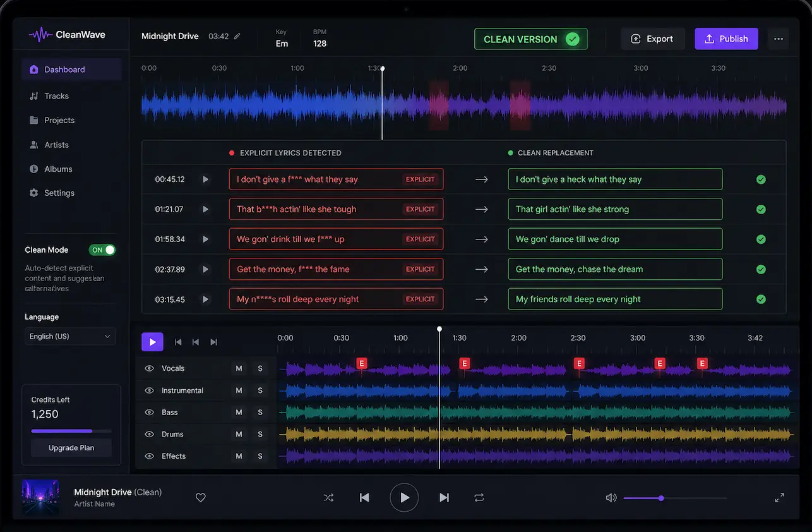Screen dimensions: 812x532
Task: Mute the Instrumental track
Action: coord(239,390)
